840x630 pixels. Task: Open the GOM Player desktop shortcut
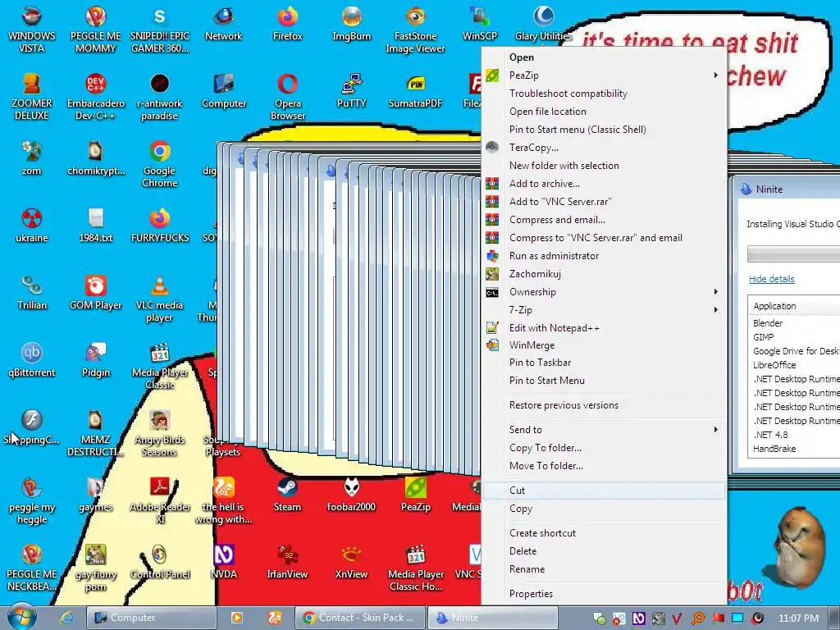click(95, 294)
